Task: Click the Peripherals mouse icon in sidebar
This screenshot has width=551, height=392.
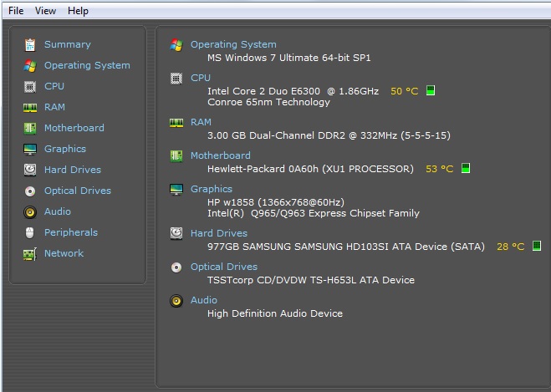Action: [x=30, y=233]
